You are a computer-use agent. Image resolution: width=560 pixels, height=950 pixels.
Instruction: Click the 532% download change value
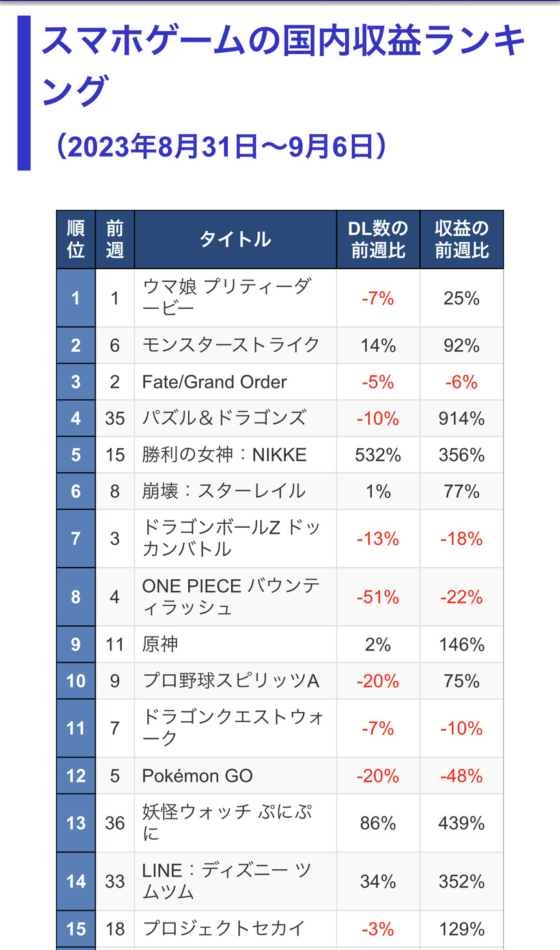(x=378, y=455)
